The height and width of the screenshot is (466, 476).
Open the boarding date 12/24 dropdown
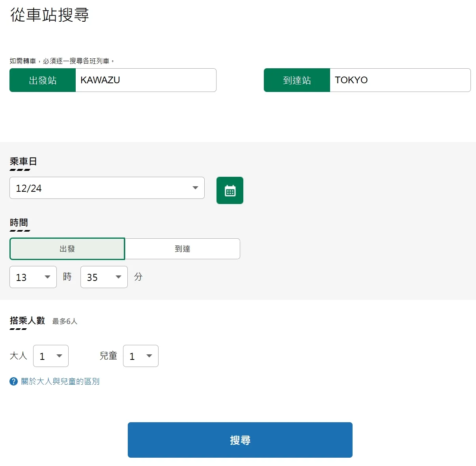[x=107, y=188]
